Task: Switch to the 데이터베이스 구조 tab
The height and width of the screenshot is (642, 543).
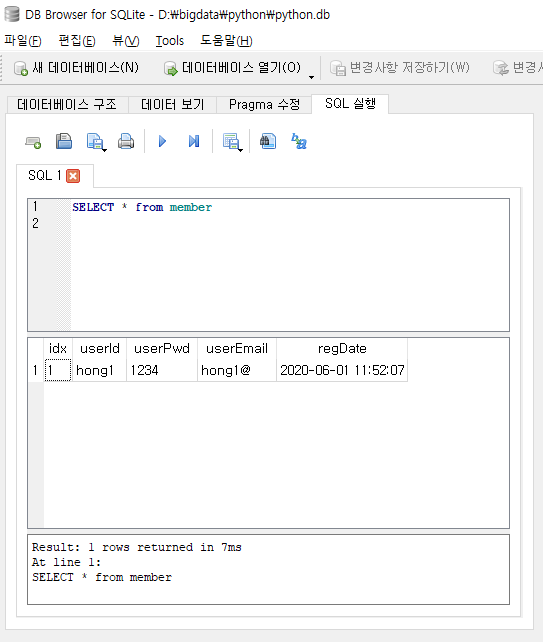Action: (x=67, y=104)
